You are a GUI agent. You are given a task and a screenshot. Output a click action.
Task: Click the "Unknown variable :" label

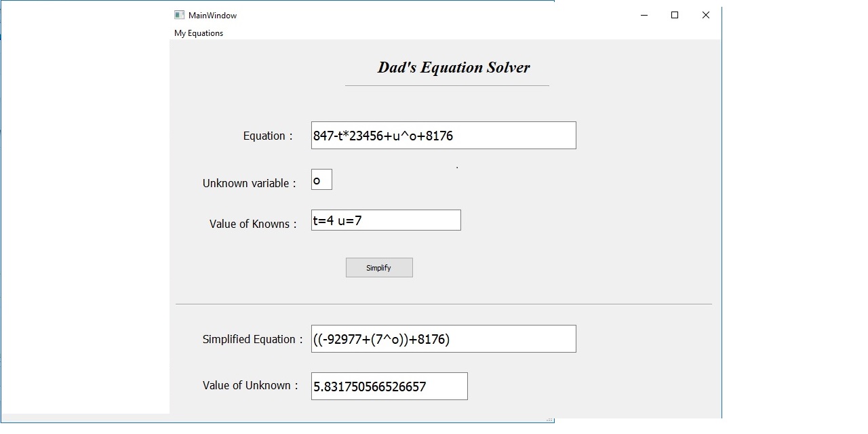249,183
